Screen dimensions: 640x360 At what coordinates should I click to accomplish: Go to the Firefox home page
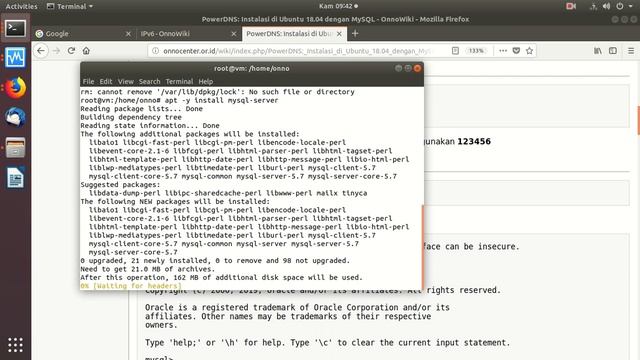point(86,51)
